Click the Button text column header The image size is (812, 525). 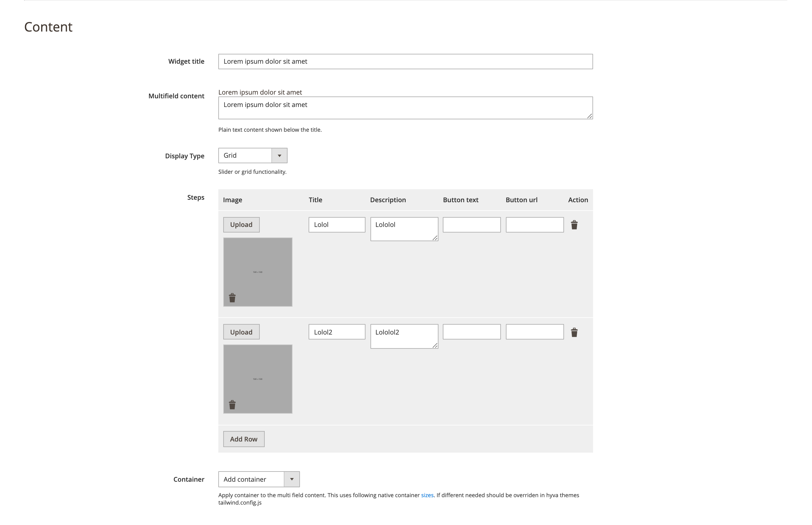[x=460, y=200]
